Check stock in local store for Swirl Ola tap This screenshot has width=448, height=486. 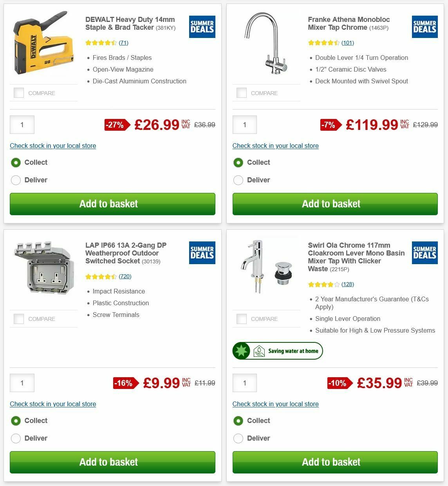click(275, 404)
